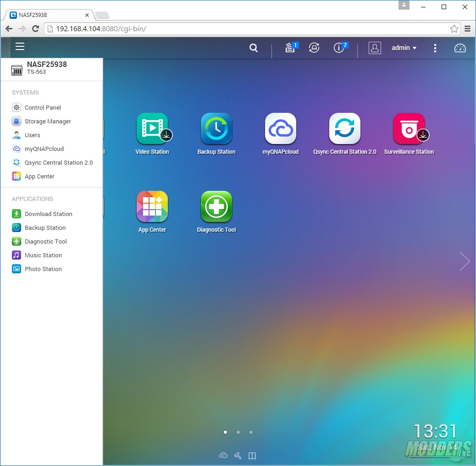The width and height of the screenshot is (476, 466).
Task: Go to next desktop page with right arrow
Action: click(x=464, y=261)
